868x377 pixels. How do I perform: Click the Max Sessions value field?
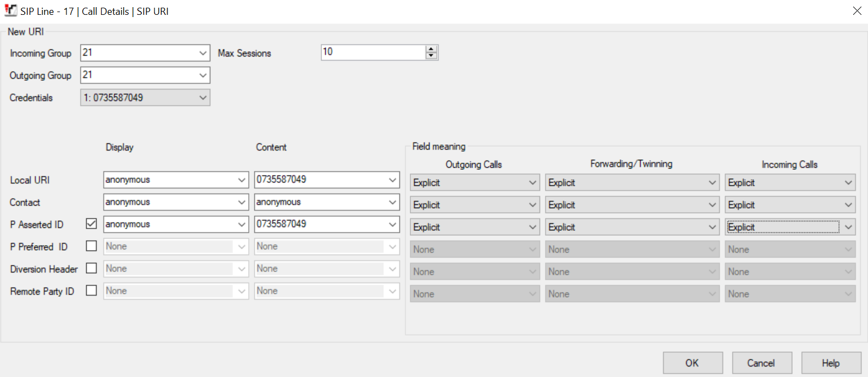pos(373,52)
